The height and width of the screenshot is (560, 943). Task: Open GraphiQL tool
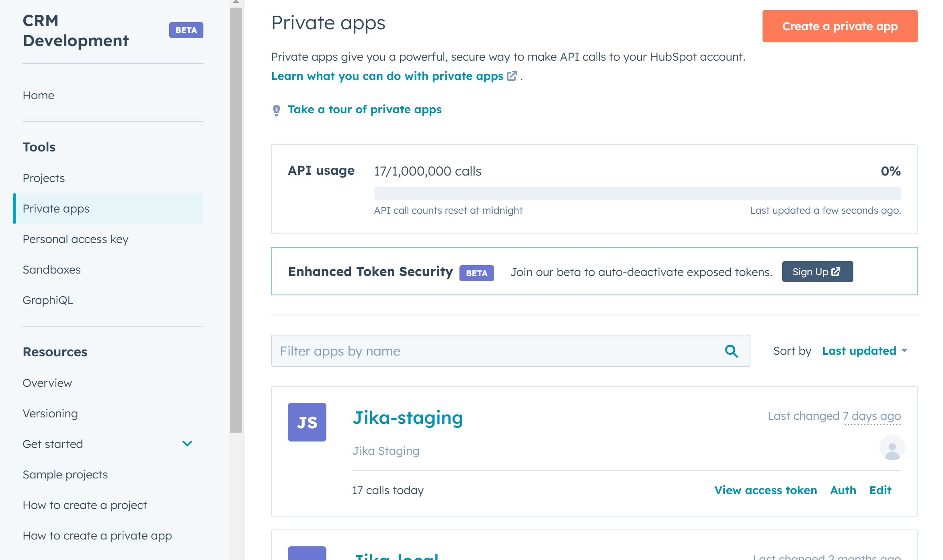48,300
